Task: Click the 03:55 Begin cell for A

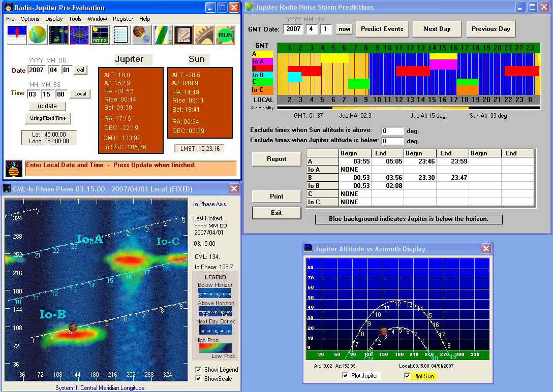Action: pyautogui.click(x=355, y=161)
